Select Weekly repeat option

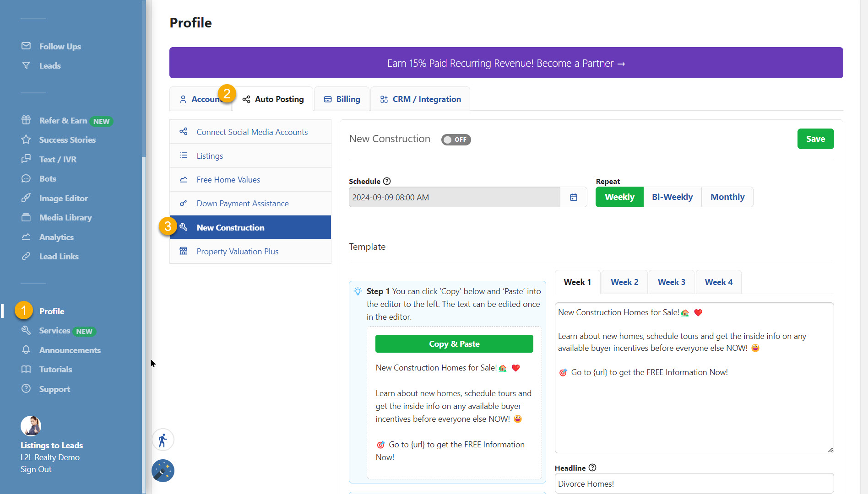click(x=619, y=197)
